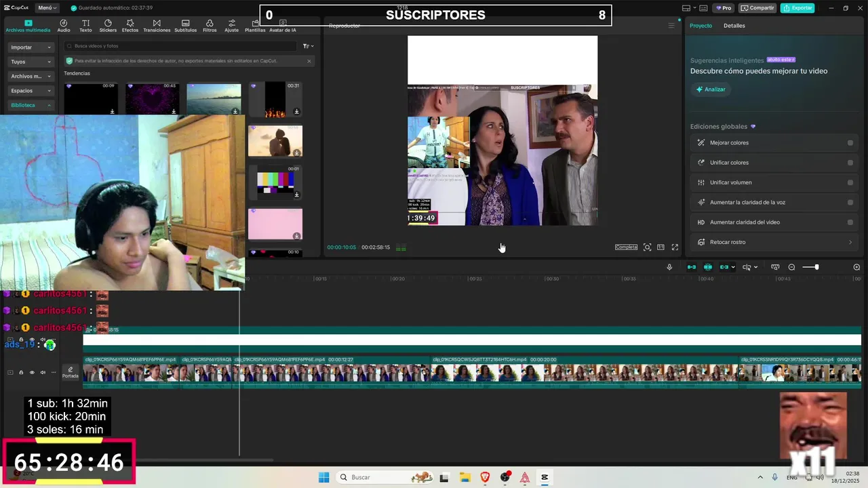Open the Menú dropdown

tap(47, 8)
